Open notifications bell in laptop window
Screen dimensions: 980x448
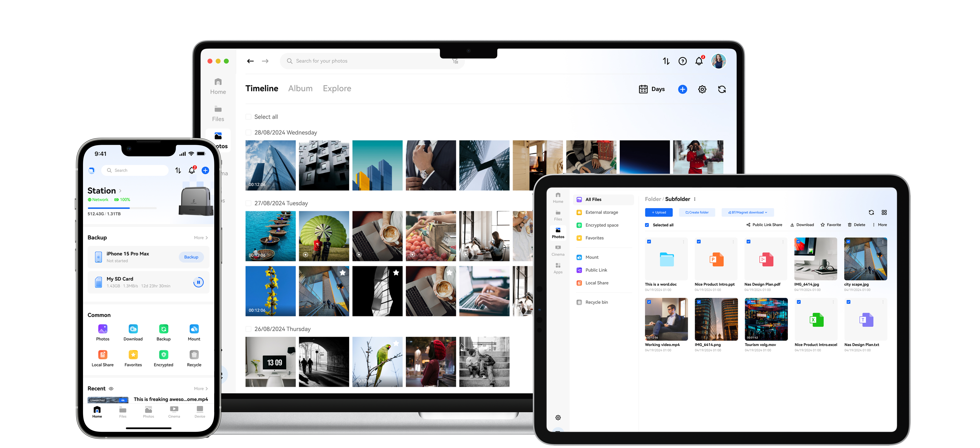[x=699, y=61]
